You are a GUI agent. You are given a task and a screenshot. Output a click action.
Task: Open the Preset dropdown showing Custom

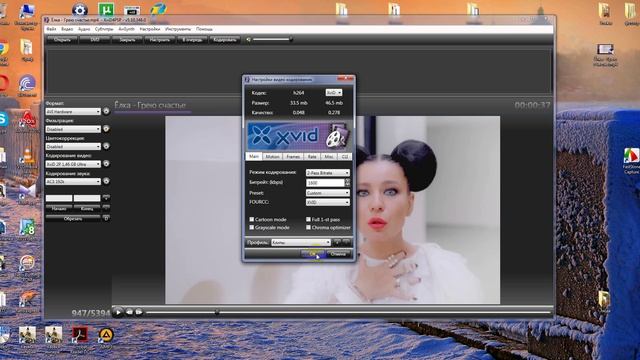pyautogui.click(x=328, y=193)
